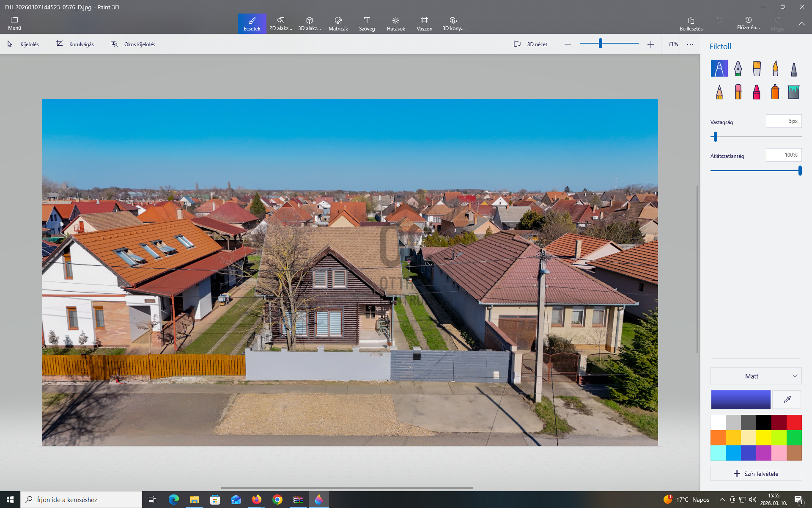Edit the Vastagság pixel value field

783,121
